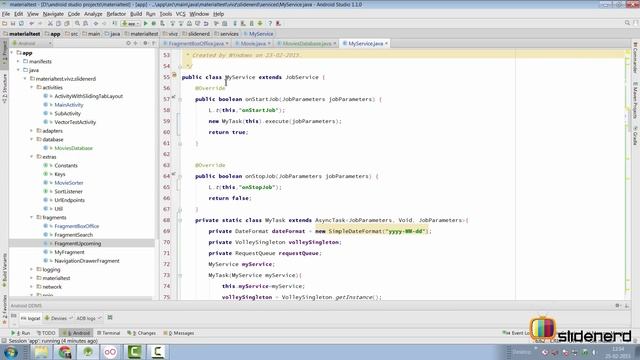
Task: Click the Android DDMS hide panel icon
Action: coord(627,306)
